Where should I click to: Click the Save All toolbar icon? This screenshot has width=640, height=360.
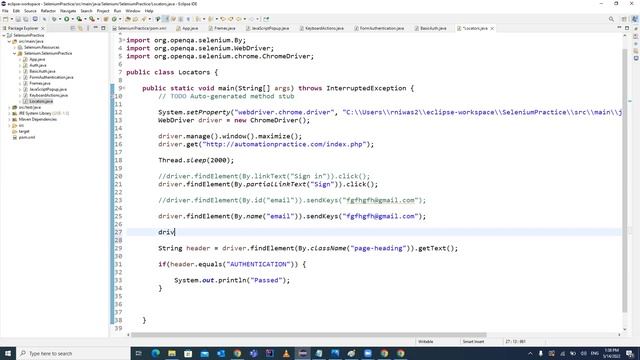coord(25,19)
